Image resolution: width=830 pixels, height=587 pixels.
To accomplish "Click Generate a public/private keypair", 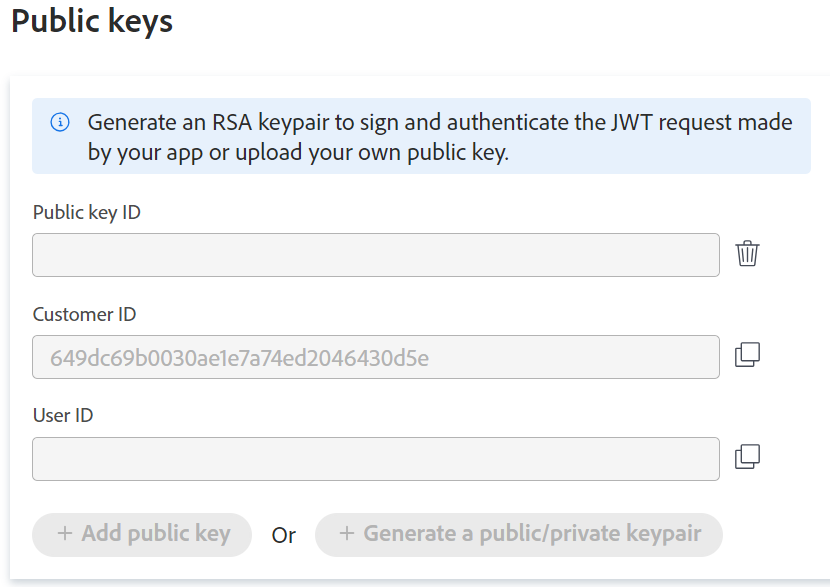I will tap(518, 534).
